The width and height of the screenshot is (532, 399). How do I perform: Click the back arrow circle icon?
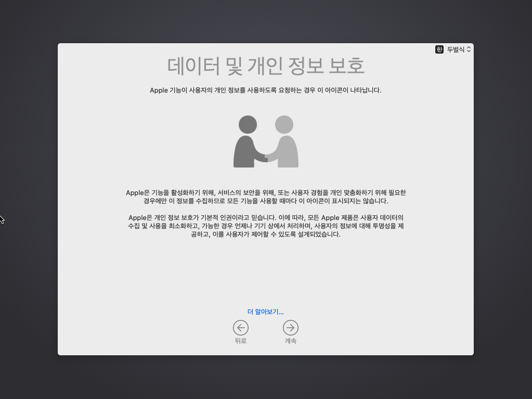(240, 327)
